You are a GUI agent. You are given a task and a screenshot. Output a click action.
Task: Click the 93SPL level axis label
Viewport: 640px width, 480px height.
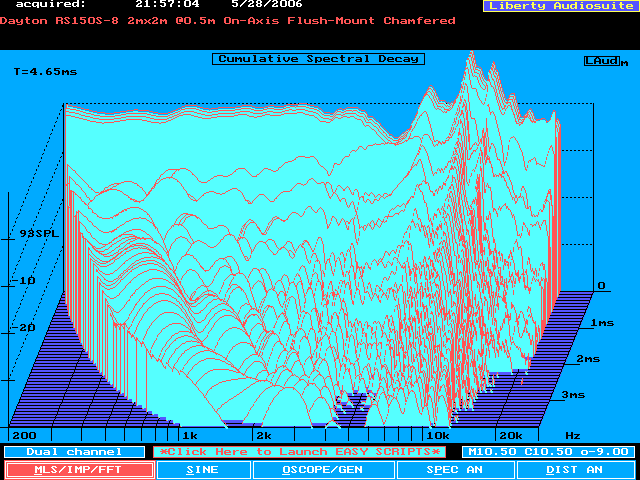(40, 233)
